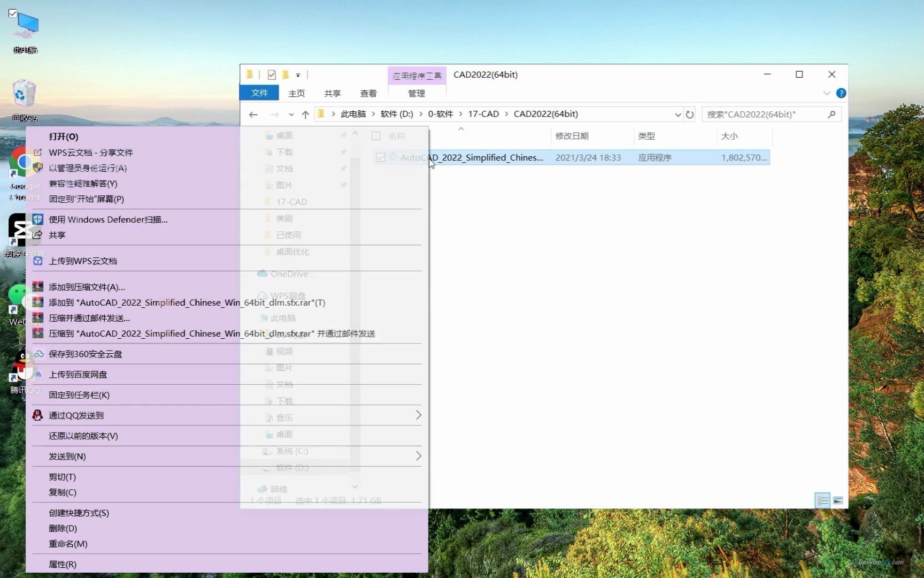The width and height of the screenshot is (924, 578).
Task: Choose 创建快捷方式(S) in context menu
Action: [79, 513]
